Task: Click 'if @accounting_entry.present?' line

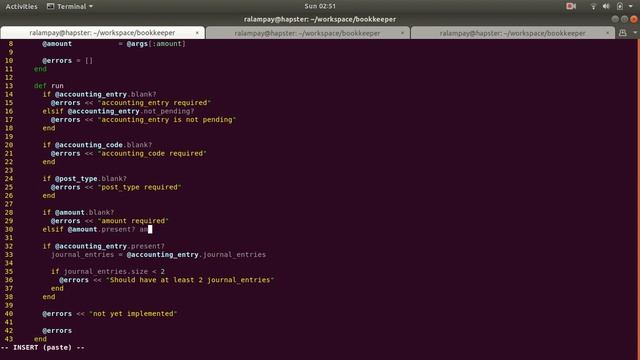Action: tap(103, 246)
